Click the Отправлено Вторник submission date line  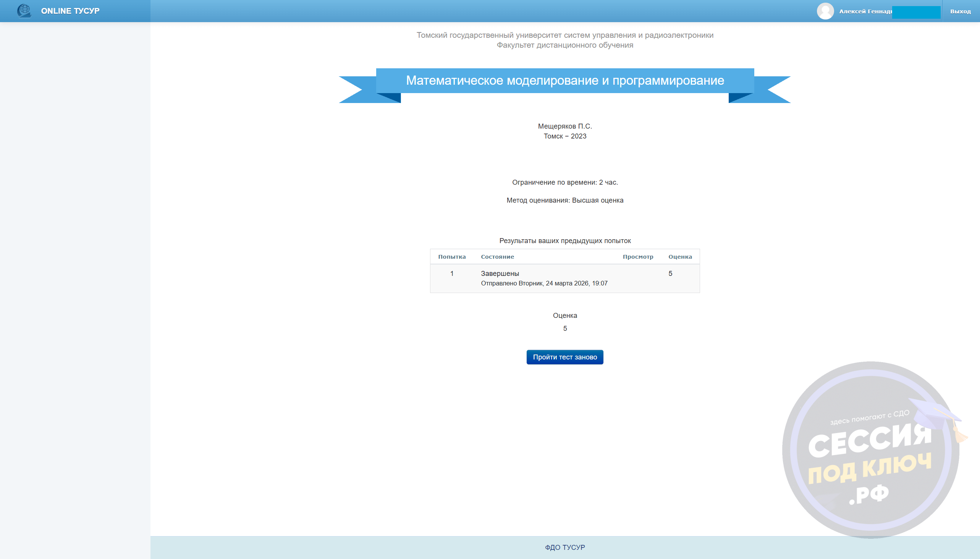tap(544, 284)
